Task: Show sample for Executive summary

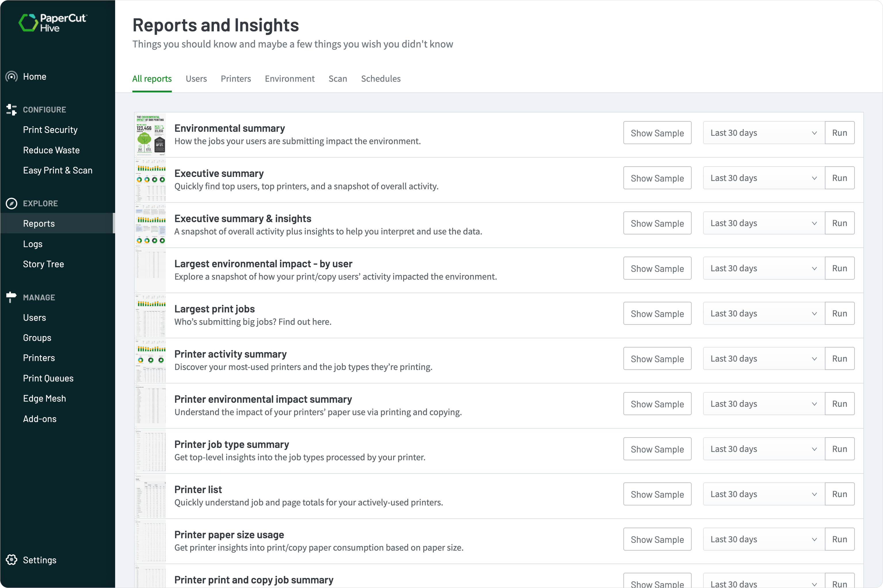Action: (657, 178)
